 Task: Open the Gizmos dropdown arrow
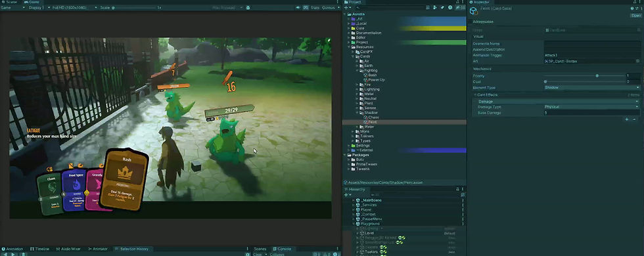click(338, 7)
